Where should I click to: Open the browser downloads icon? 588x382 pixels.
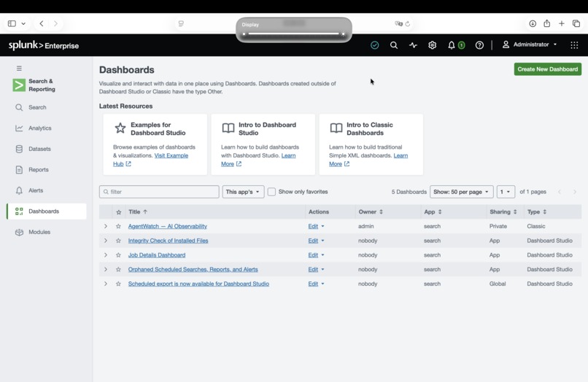click(533, 23)
